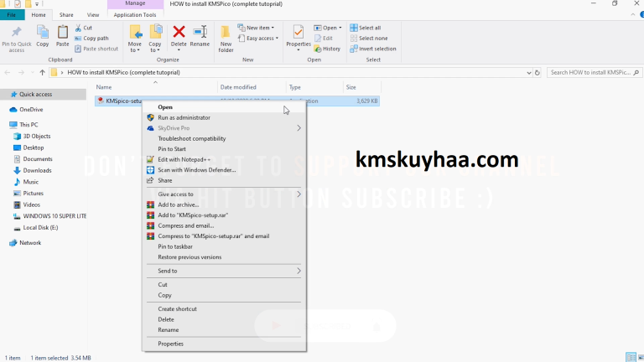Choose Pin to Start

coord(224,149)
